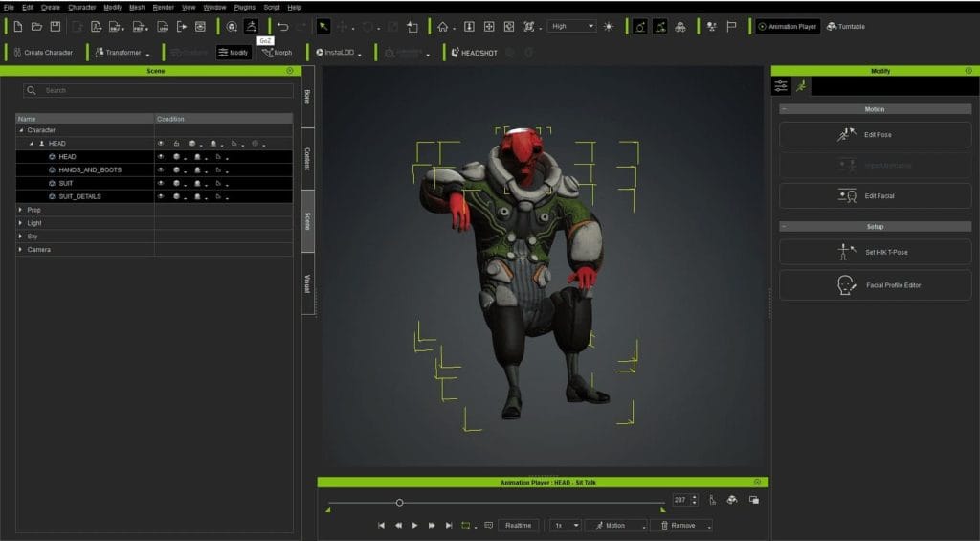Viewport: 980px width, 541px height.
Task: Open the High quality dropdown
Action: (572, 27)
